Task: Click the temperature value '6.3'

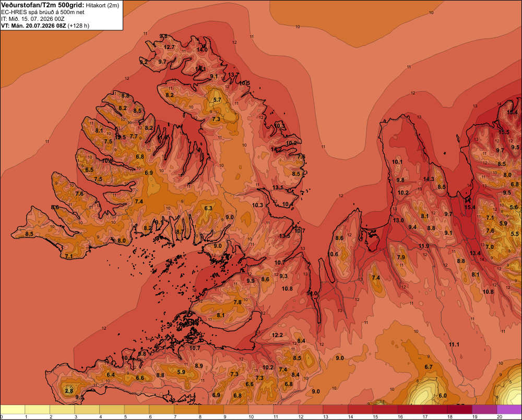Action: [208, 208]
